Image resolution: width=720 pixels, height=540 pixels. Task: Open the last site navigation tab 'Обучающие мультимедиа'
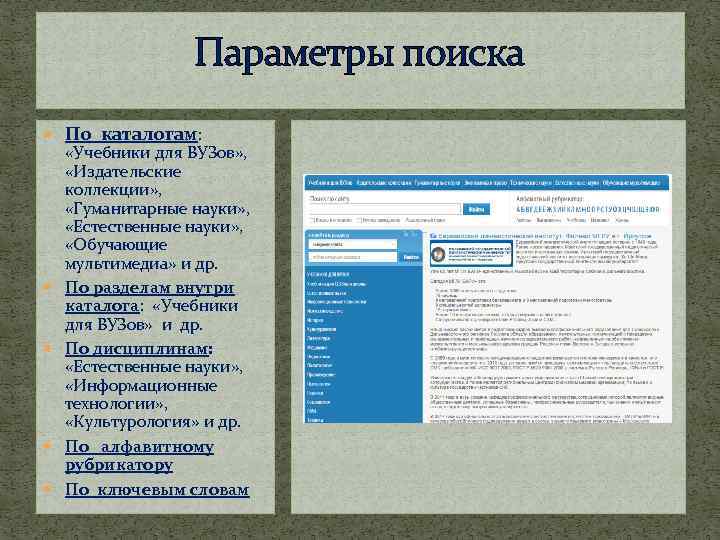631,183
